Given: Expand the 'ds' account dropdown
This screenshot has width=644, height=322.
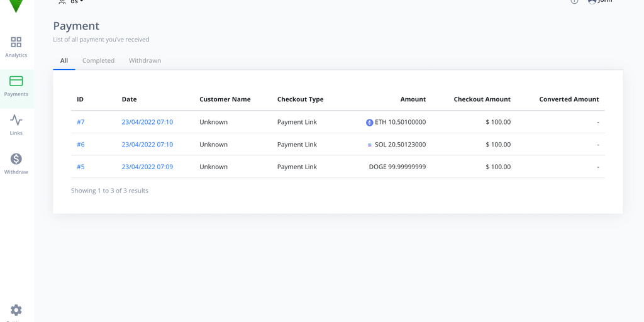Looking at the screenshot, I should click(x=70, y=2).
